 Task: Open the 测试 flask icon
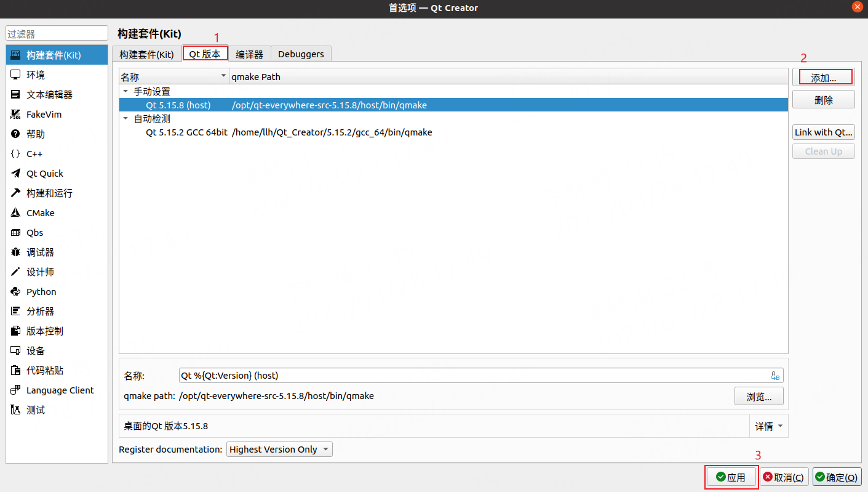tap(16, 410)
